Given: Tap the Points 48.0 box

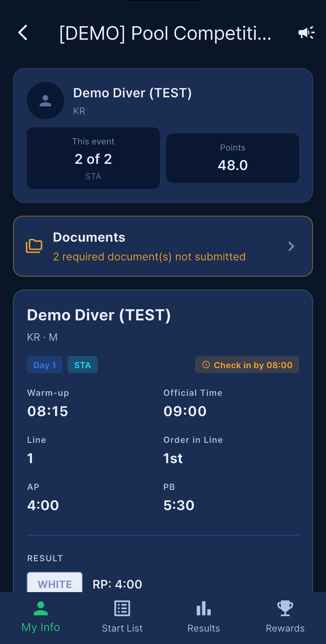Looking at the screenshot, I should coord(233,158).
